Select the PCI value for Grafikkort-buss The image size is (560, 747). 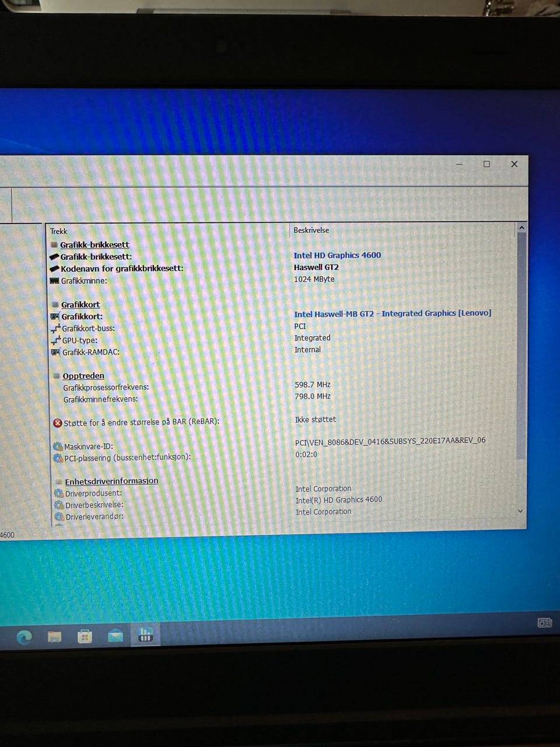coord(300,326)
